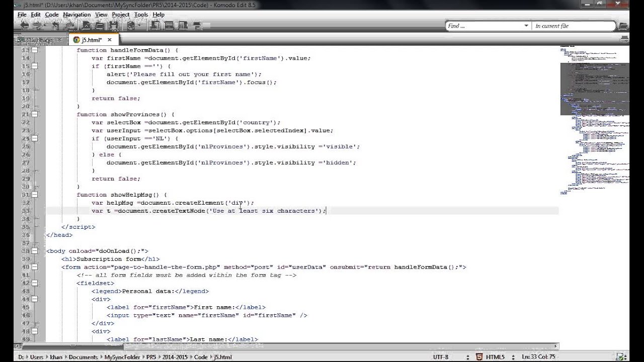Open the File menu

[22, 15]
